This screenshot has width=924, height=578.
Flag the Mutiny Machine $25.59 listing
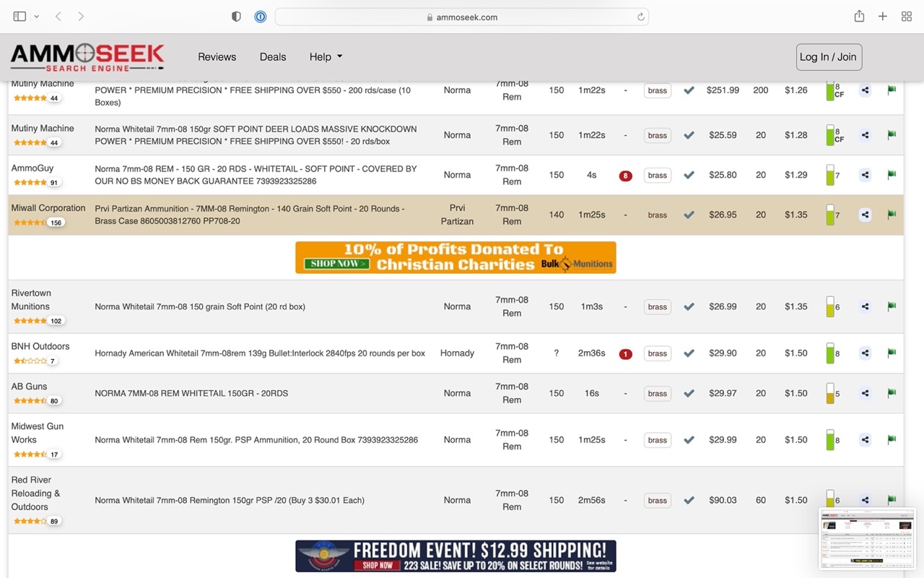point(892,134)
